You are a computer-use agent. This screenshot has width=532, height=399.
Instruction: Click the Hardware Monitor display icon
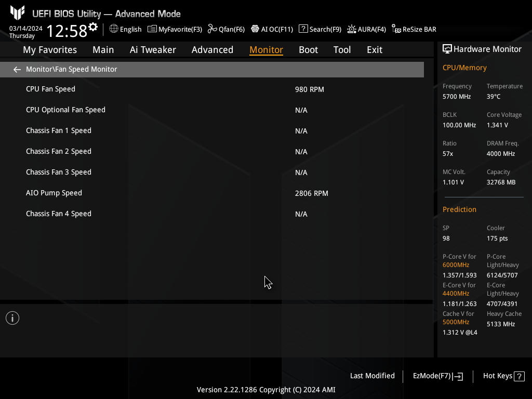447,49
